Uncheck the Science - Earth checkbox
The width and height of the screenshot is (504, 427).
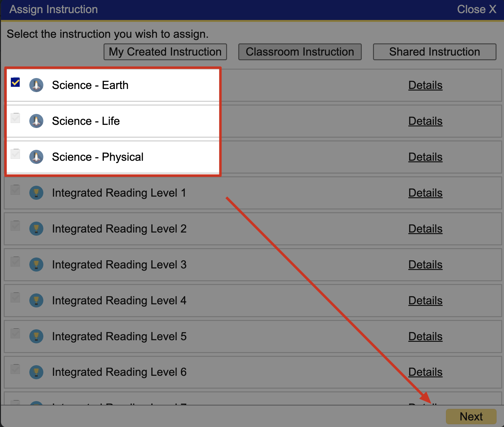click(15, 82)
